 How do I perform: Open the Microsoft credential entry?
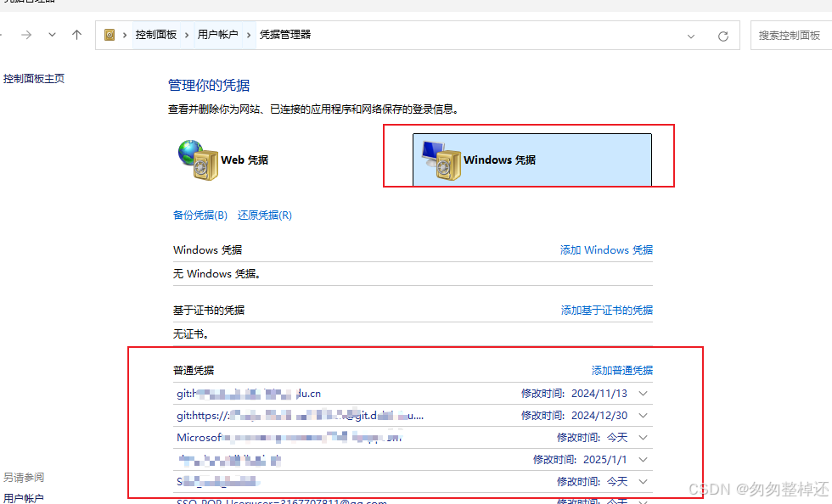click(290, 438)
